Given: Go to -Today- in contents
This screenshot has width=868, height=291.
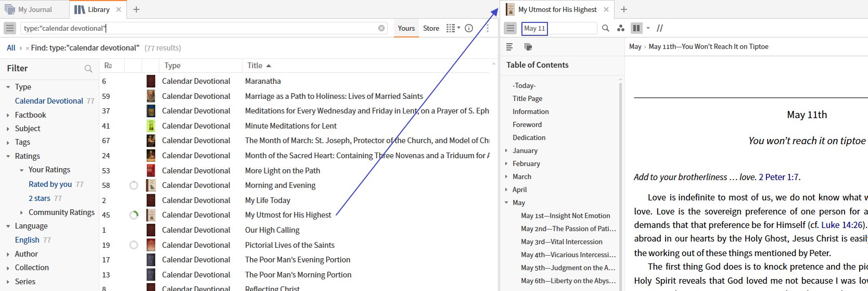Looking at the screenshot, I should (x=524, y=85).
